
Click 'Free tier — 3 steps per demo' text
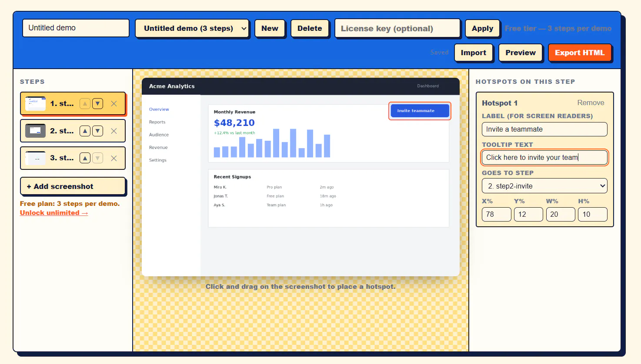[x=558, y=28]
